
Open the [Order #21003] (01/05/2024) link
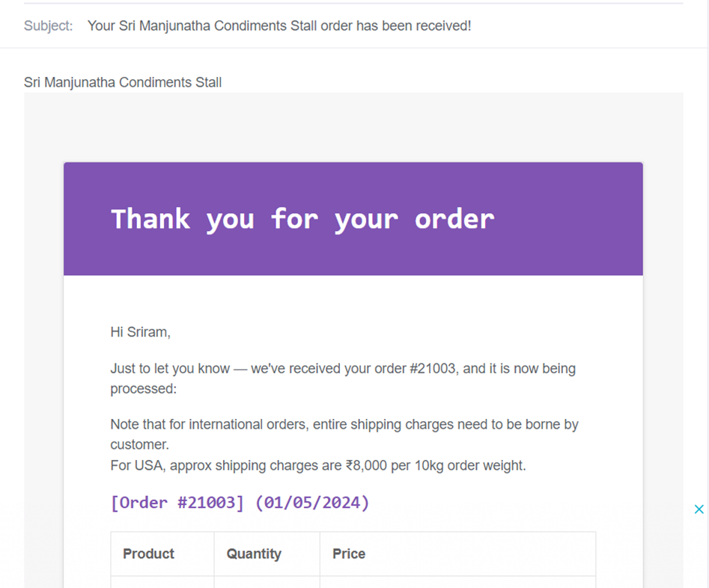point(240,503)
